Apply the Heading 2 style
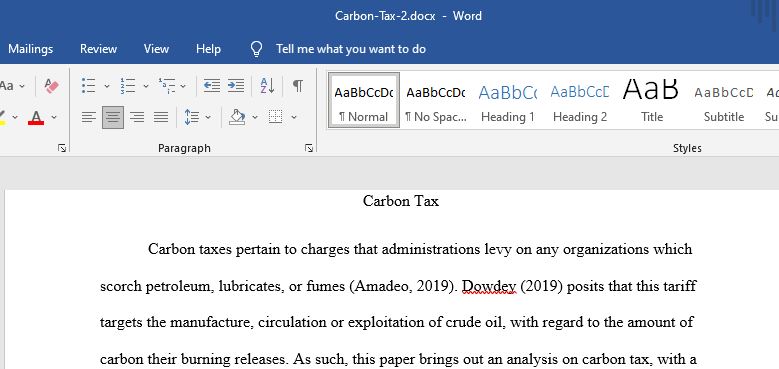 580,101
